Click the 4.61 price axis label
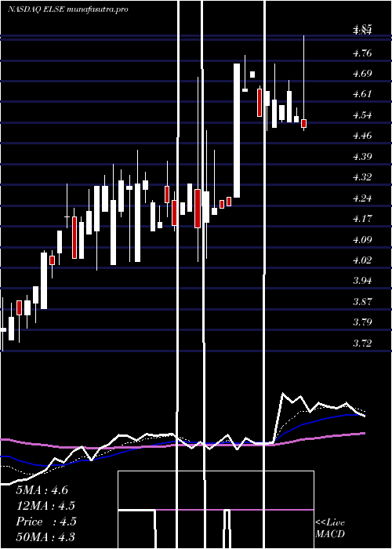Screen dimensions: 392x549 [362, 94]
